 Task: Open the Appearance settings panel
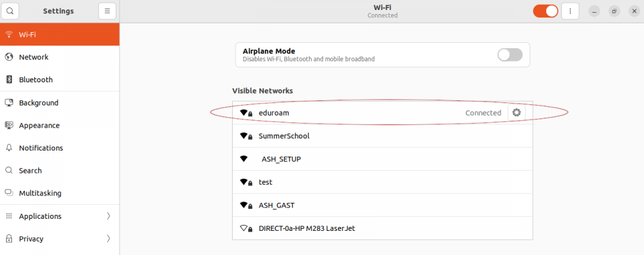point(60,125)
